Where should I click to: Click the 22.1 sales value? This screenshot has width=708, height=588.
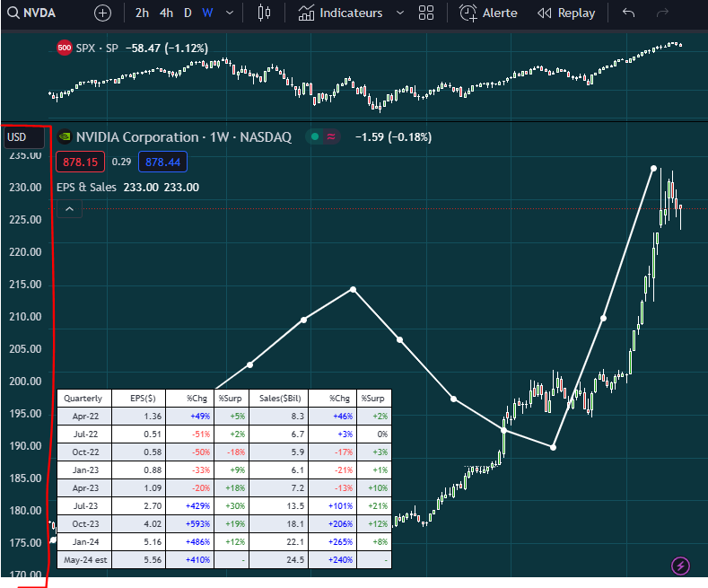point(279,542)
